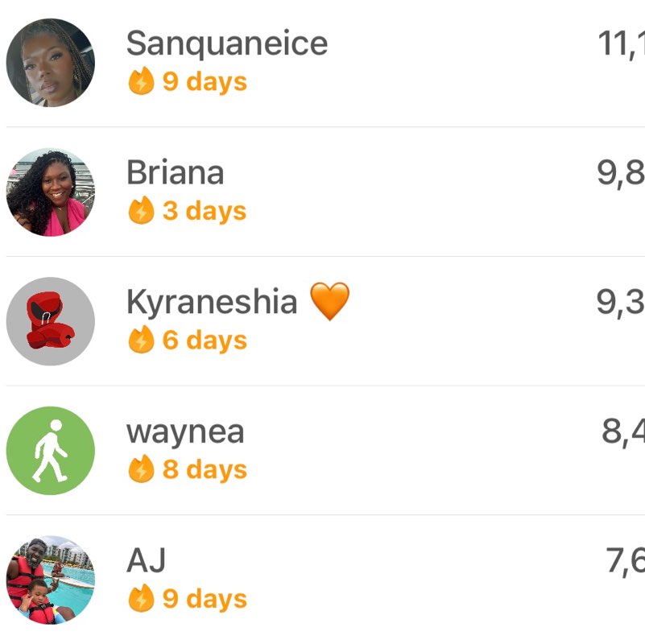The image size is (645, 644).
Task: Tap the flame streak icon under Briana
Action: click(x=141, y=210)
